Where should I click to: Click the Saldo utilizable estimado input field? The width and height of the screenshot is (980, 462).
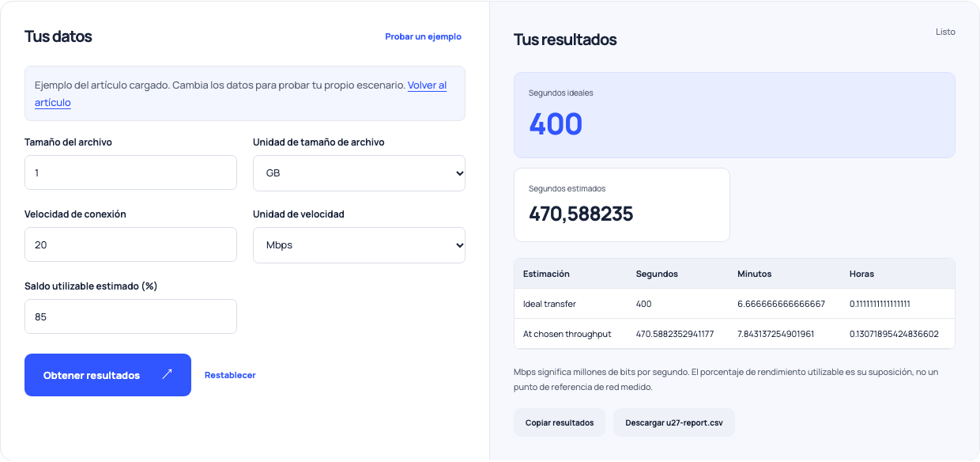(130, 316)
